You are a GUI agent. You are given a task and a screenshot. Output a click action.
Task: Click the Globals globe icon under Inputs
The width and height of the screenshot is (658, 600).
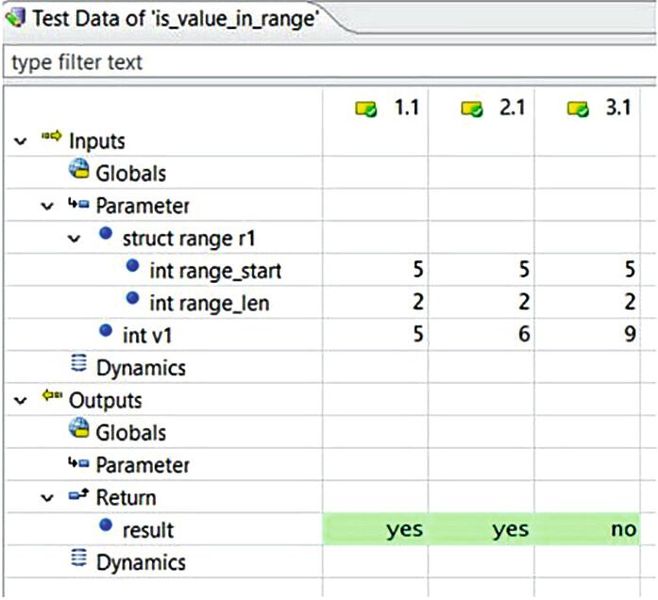pos(79,173)
